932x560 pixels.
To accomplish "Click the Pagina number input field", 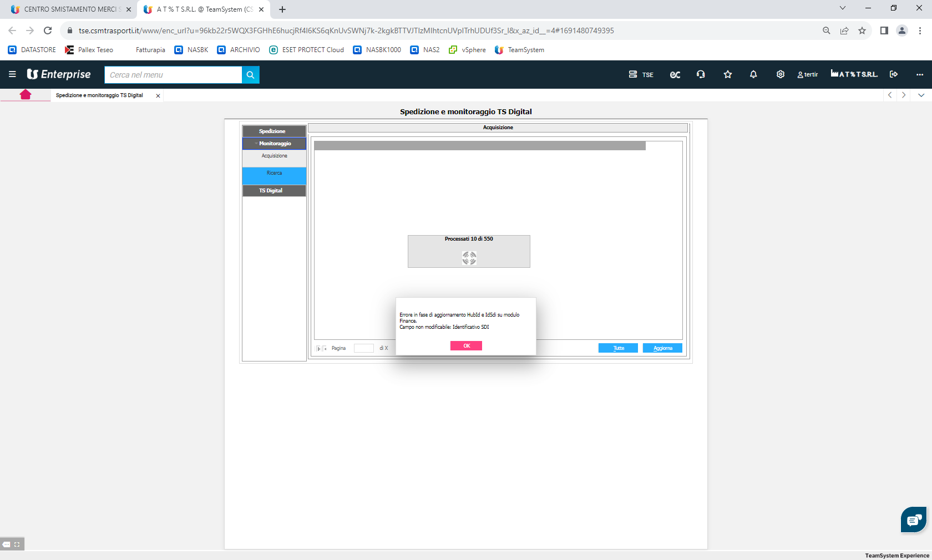I will click(363, 348).
